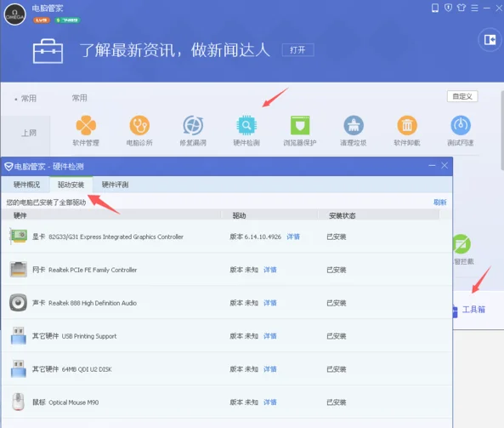The height and width of the screenshot is (428, 504).
Task: Switch to the 硬件概况 tab
Action: (26, 185)
